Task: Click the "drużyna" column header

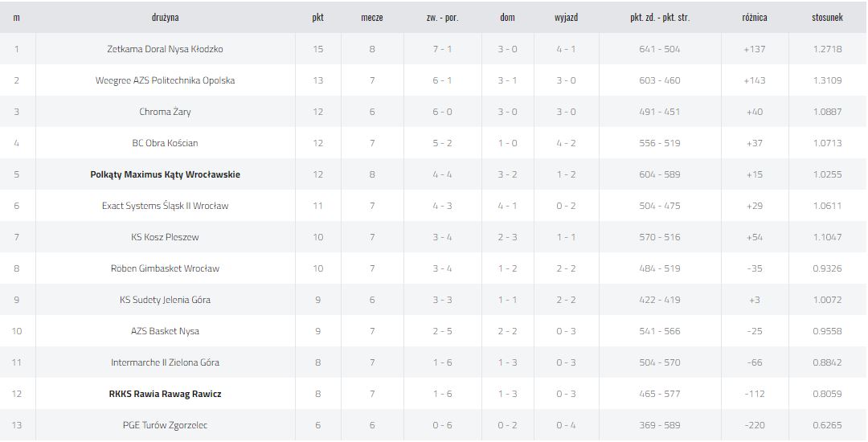Action: click(165, 17)
